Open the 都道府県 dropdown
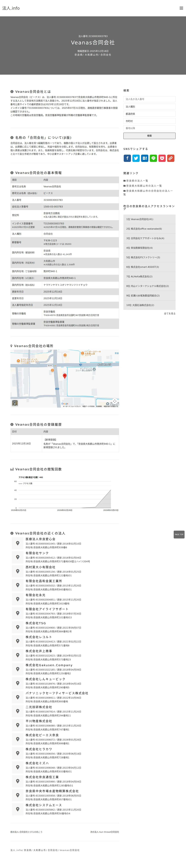The height and width of the screenshot is (868, 186). pyautogui.click(x=149, y=114)
